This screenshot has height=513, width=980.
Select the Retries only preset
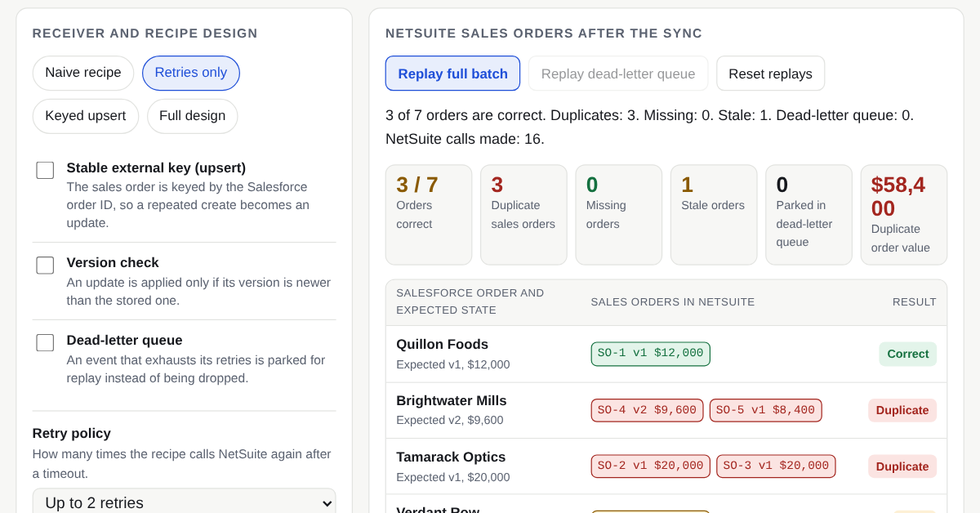(191, 73)
